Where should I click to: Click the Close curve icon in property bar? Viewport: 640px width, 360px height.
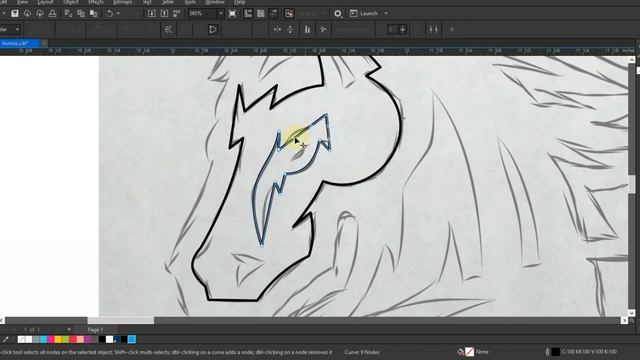[x=212, y=29]
